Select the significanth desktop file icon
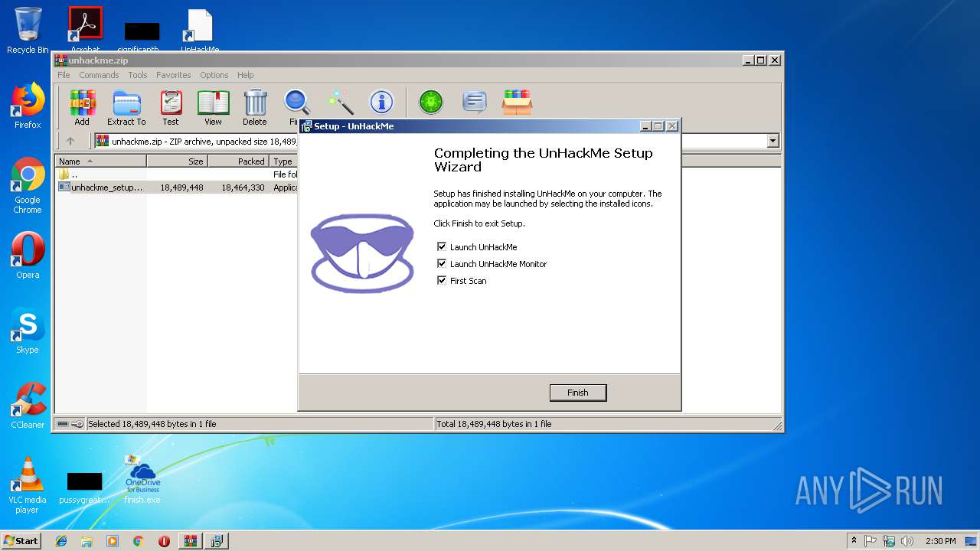Image resolution: width=980 pixels, height=551 pixels. point(142,36)
